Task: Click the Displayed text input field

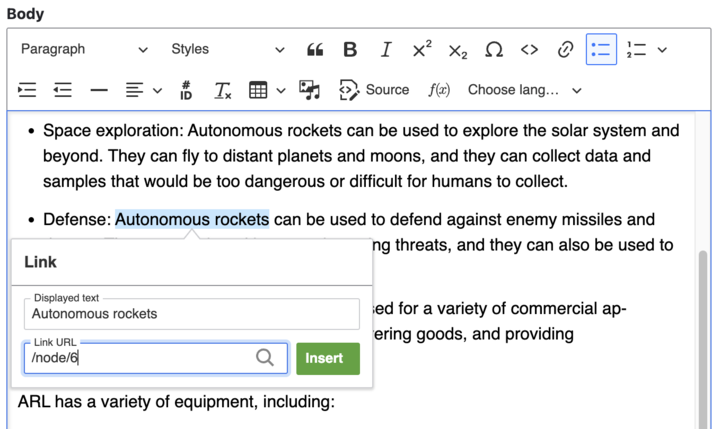Action: pyautogui.click(x=192, y=314)
